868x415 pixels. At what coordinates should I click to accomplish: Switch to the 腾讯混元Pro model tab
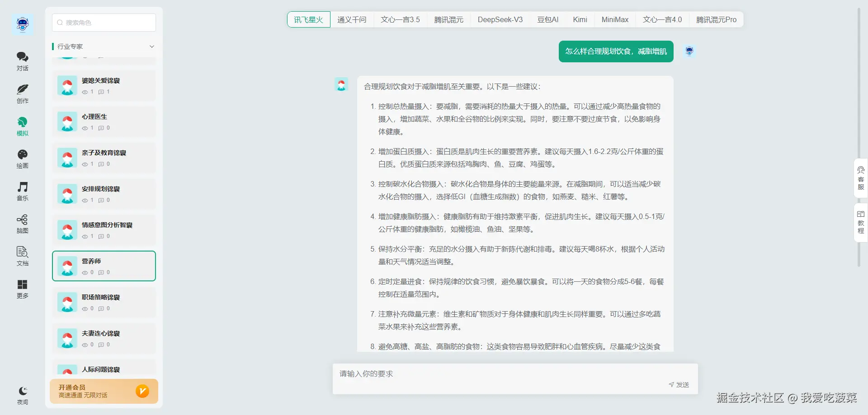716,19
